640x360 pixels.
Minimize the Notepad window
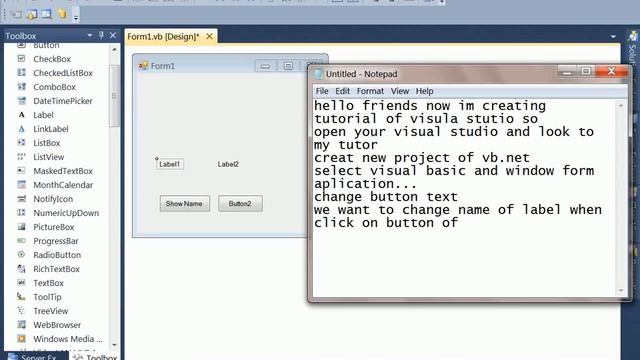567,71
